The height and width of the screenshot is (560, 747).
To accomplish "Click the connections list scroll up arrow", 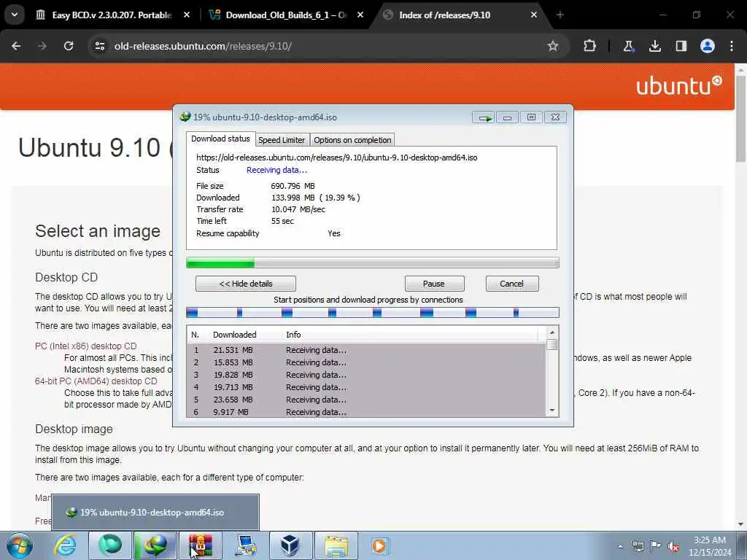I will tap(552, 332).
